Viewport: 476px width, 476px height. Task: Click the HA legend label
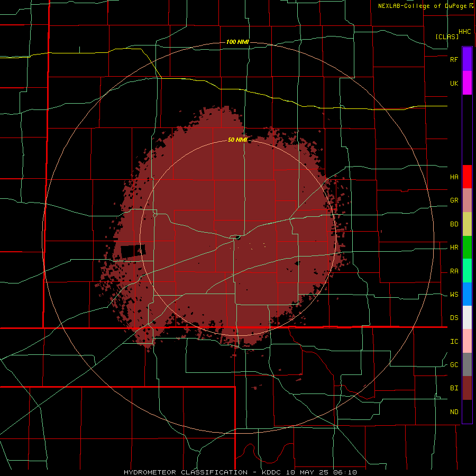[x=454, y=177]
